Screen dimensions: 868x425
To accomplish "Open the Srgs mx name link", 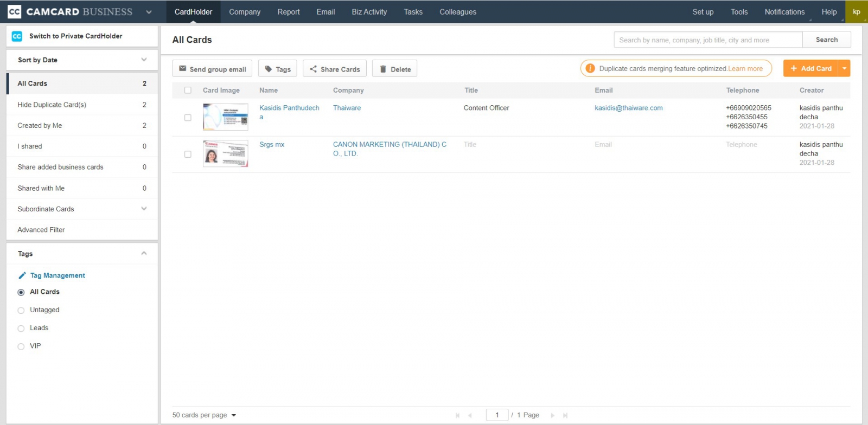I will coord(272,145).
